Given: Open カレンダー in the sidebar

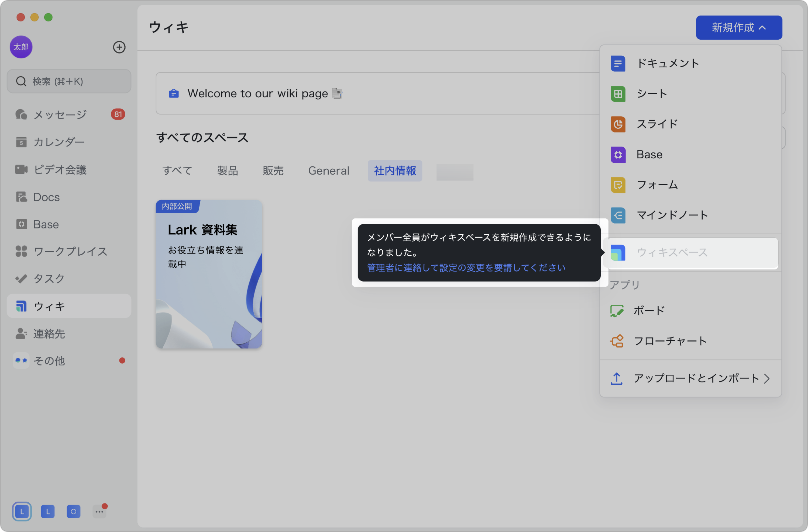Looking at the screenshot, I should (x=69, y=142).
